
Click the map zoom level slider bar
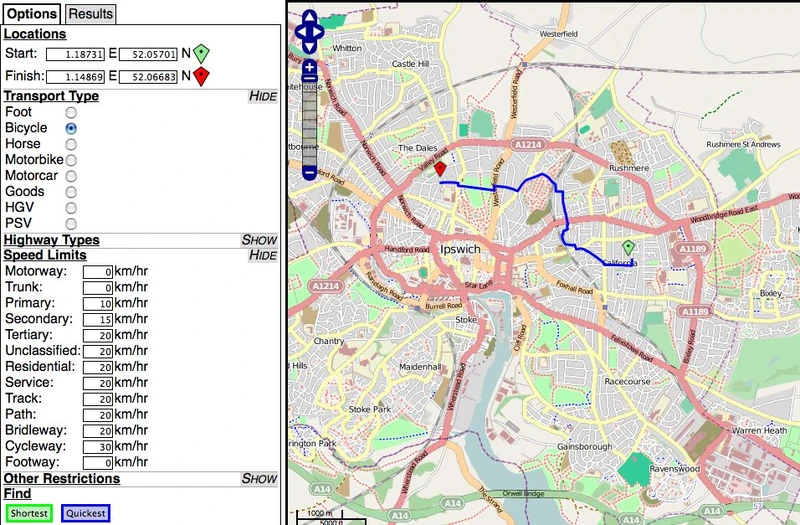310,121
